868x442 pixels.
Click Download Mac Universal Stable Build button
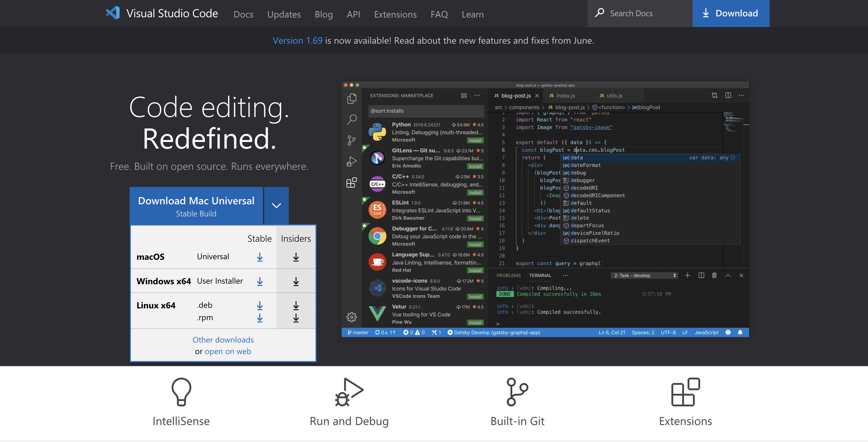click(x=196, y=205)
